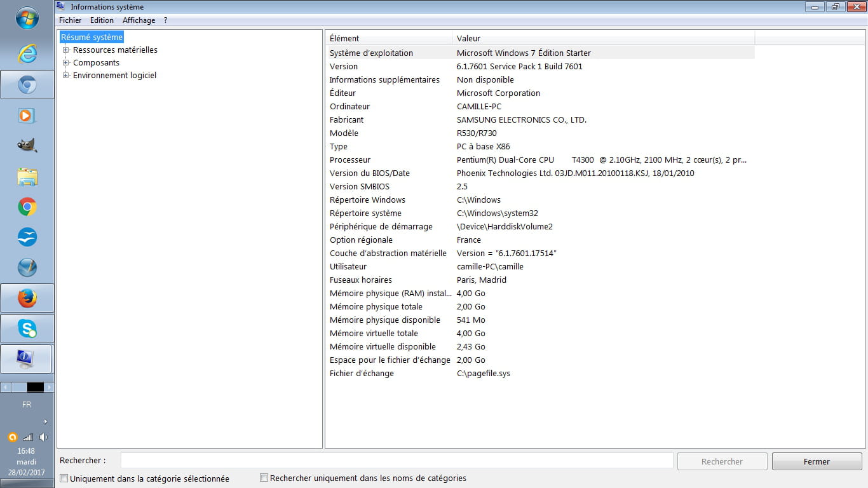This screenshot has height=488, width=868.
Task: Launch GIMP from the taskbar
Action: [x=27, y=146]
